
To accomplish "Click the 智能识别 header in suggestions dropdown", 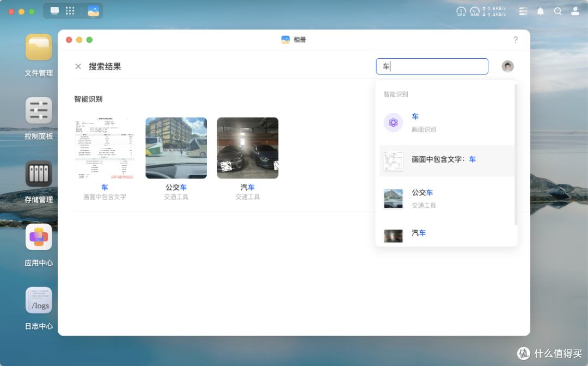I will coord(396,94).
